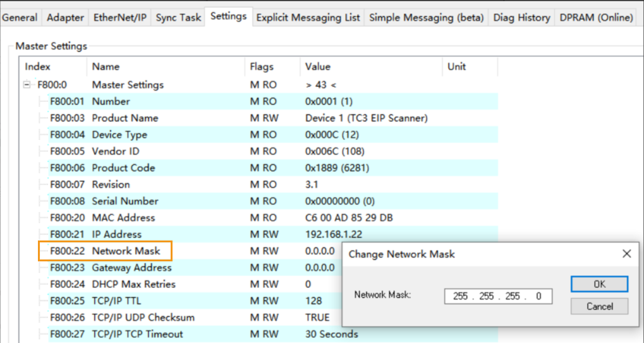Screen dimensions: 644x343
Task: Open the Sync Task tab
Action: tap(179, 18)
